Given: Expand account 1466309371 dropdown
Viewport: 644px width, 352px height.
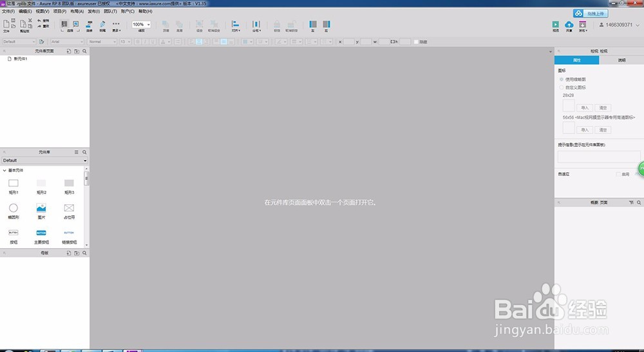Looking at the screenshot, I should tap(638, 25).
